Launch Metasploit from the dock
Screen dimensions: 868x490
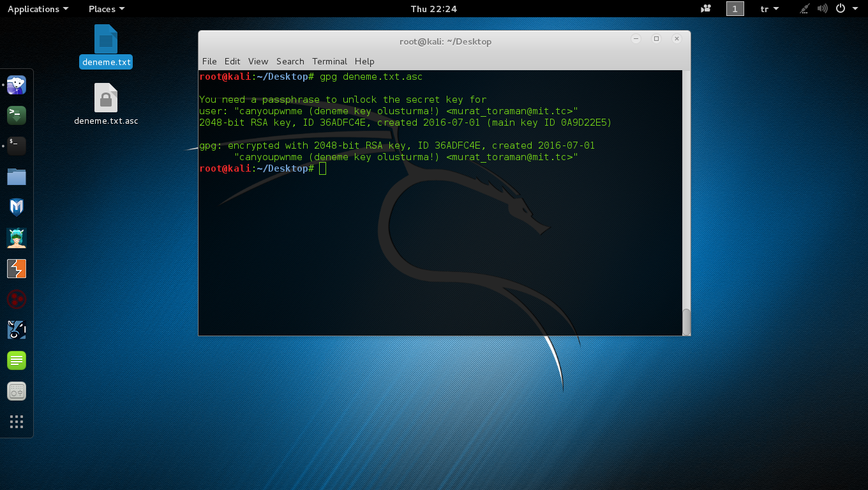point(17,207)
